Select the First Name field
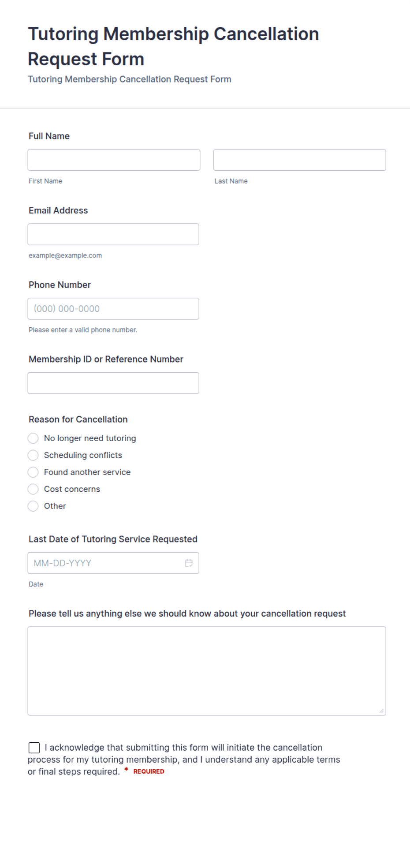 [x=114, y=160]
